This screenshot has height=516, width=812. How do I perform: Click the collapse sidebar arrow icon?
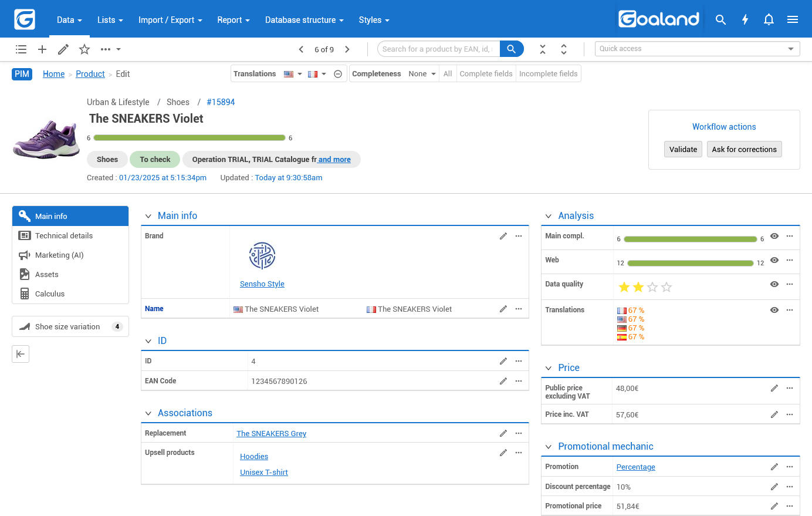21,354
